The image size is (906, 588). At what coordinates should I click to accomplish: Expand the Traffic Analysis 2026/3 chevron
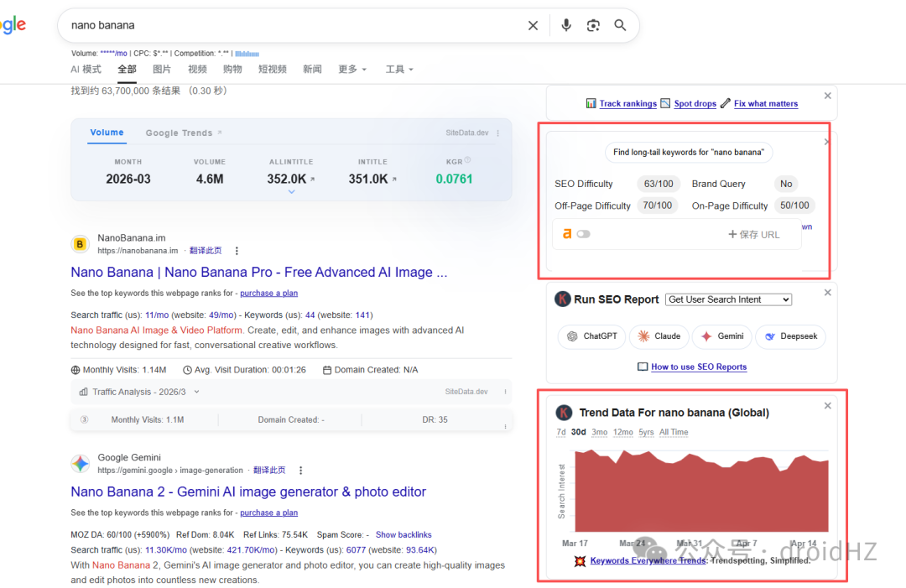tap(196, 392)
